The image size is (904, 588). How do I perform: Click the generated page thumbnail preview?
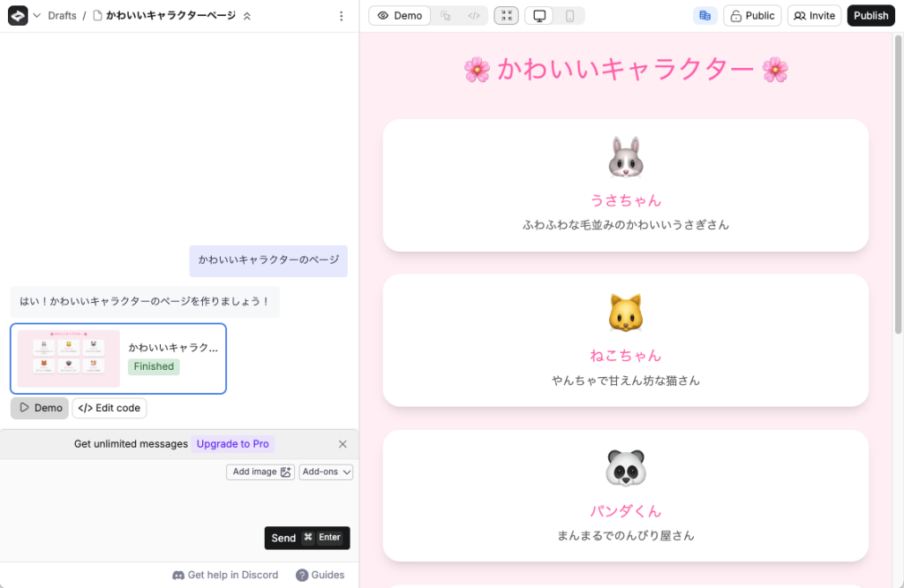point(69,358)
